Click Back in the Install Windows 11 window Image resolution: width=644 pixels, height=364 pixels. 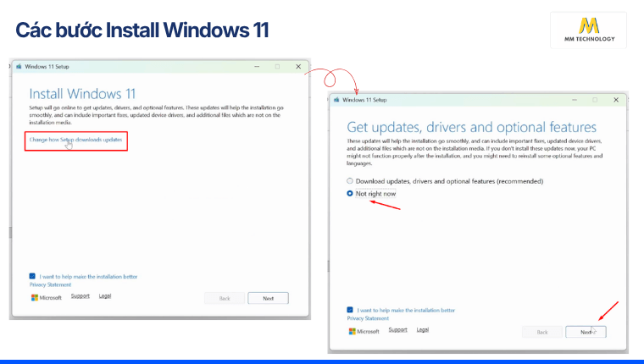[225, 298]
